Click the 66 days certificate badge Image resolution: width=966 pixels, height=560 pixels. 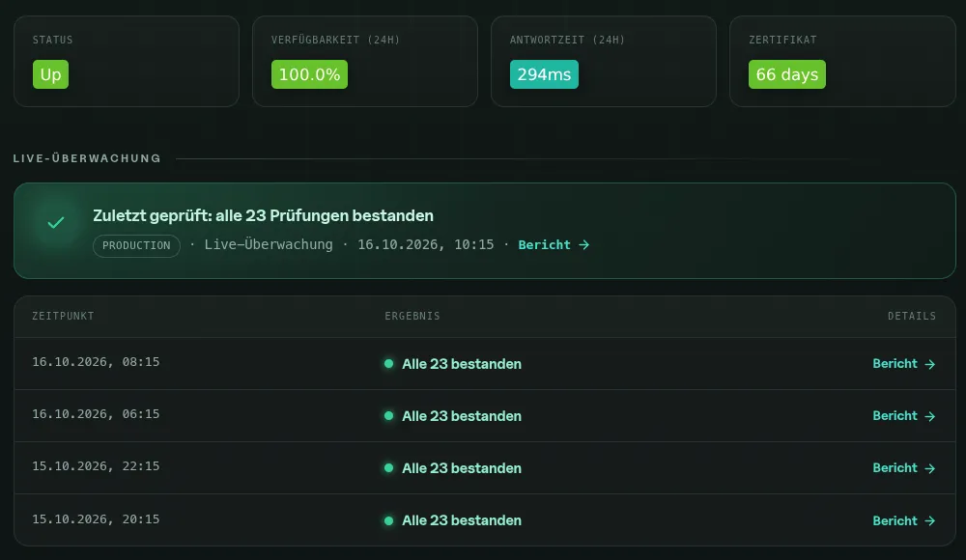click(x=786, y=74)
